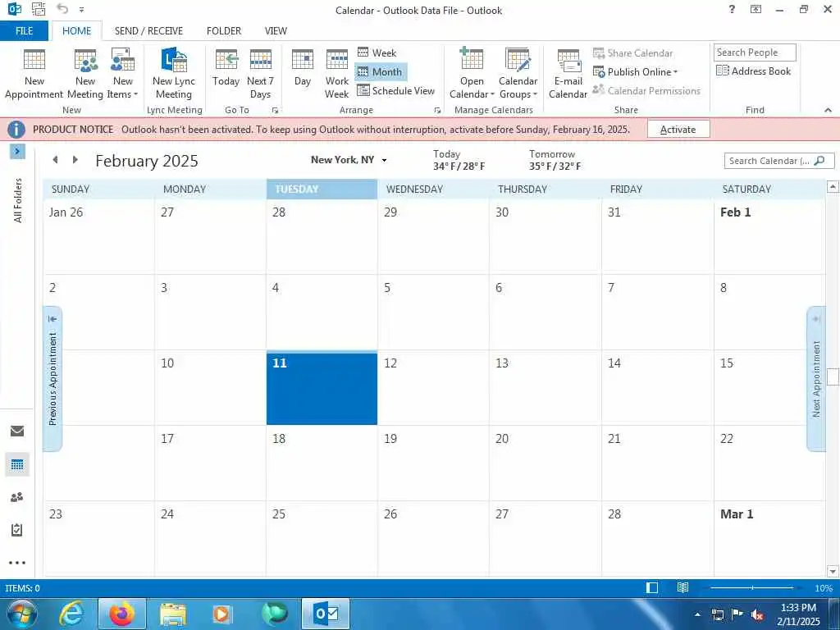
Task: Open the Calendar Groups dropdown
Action: click(518, 73)
